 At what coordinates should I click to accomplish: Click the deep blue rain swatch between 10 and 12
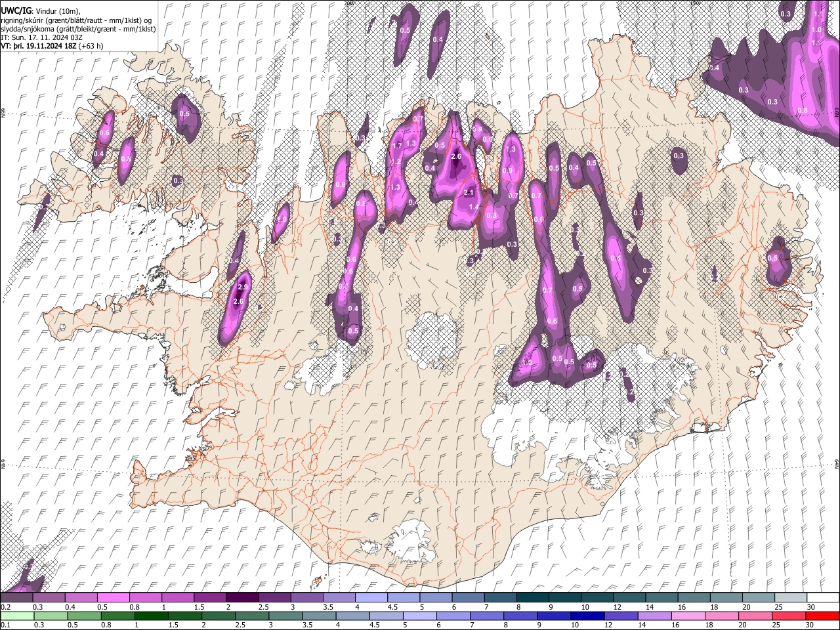tap(587, 616)
